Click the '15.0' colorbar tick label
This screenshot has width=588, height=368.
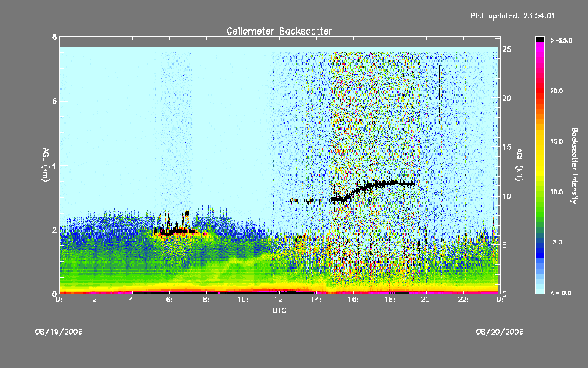pyautogui.click(x=556, y=141)
